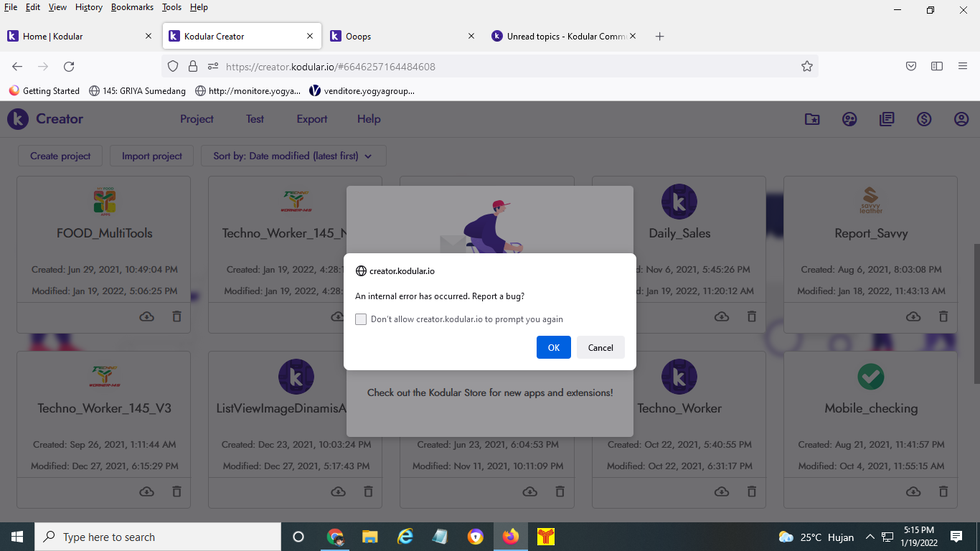Open the Help menu in Creator
This screenshot has width=980, height=551.
[x=369, y=119]
